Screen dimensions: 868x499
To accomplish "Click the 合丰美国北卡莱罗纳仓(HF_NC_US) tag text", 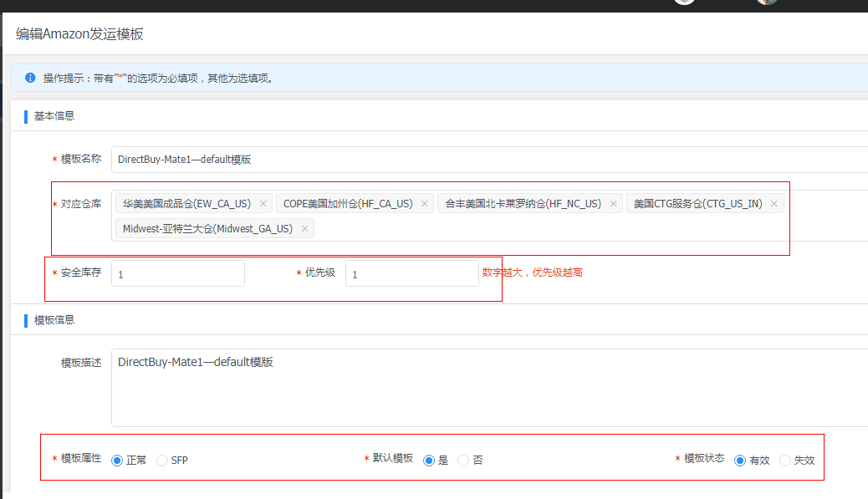I will (523, 204).
